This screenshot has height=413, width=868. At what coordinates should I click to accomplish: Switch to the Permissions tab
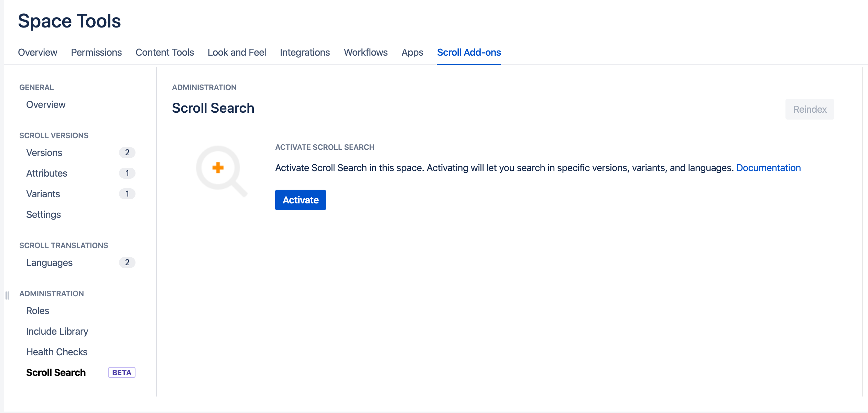pyautogui.click(x=96, y=52)
